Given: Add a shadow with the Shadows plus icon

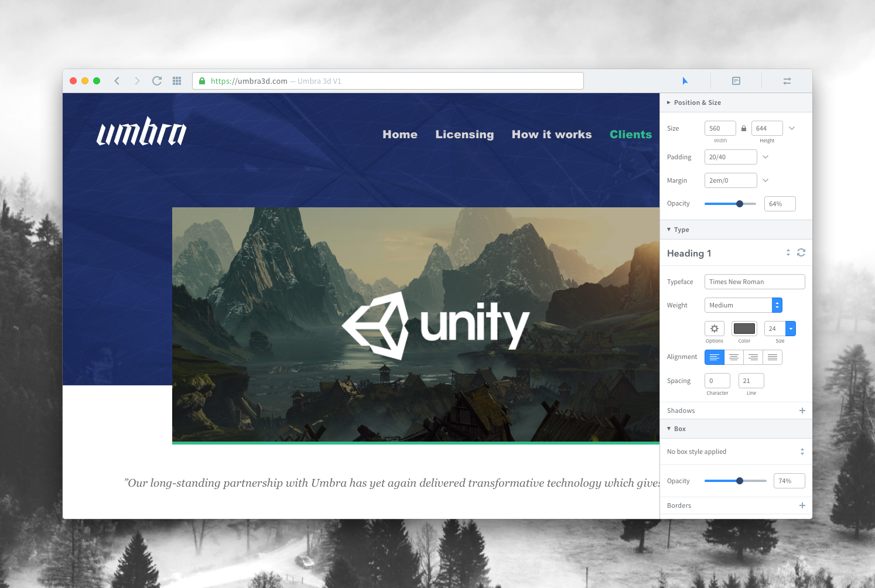Looking at the screenshot, I should coord(802,411).
